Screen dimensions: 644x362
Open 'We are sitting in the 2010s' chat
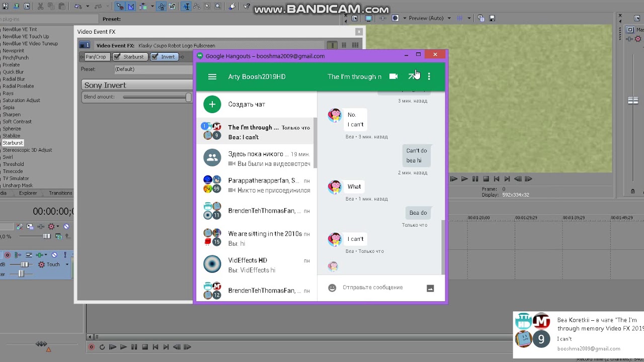[x=255, y=238]
